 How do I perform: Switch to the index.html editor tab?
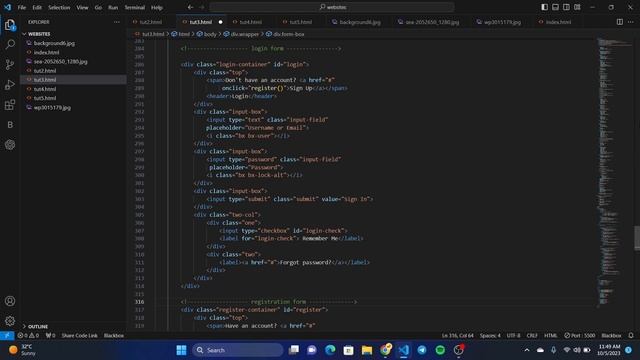click(x=558, y=22)
